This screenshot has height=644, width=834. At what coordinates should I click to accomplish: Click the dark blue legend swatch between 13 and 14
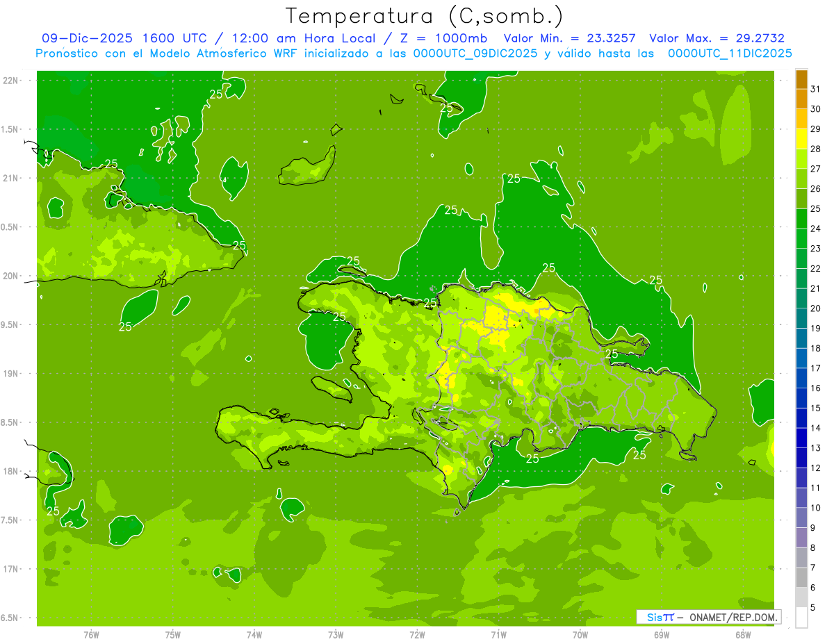click(801, 438)
